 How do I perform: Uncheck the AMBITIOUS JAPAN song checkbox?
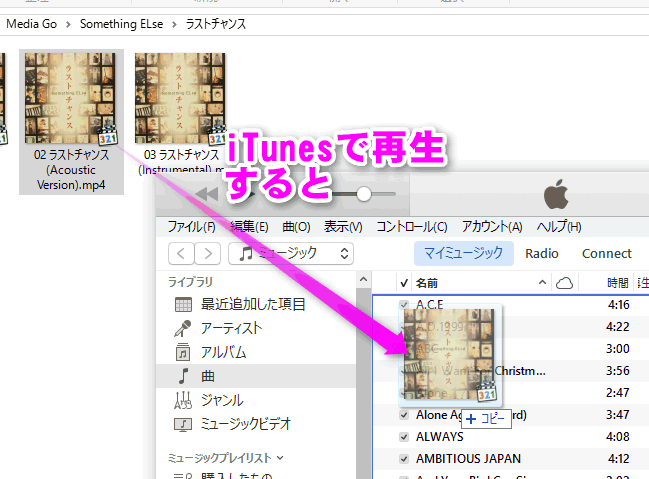click(404, 459)
